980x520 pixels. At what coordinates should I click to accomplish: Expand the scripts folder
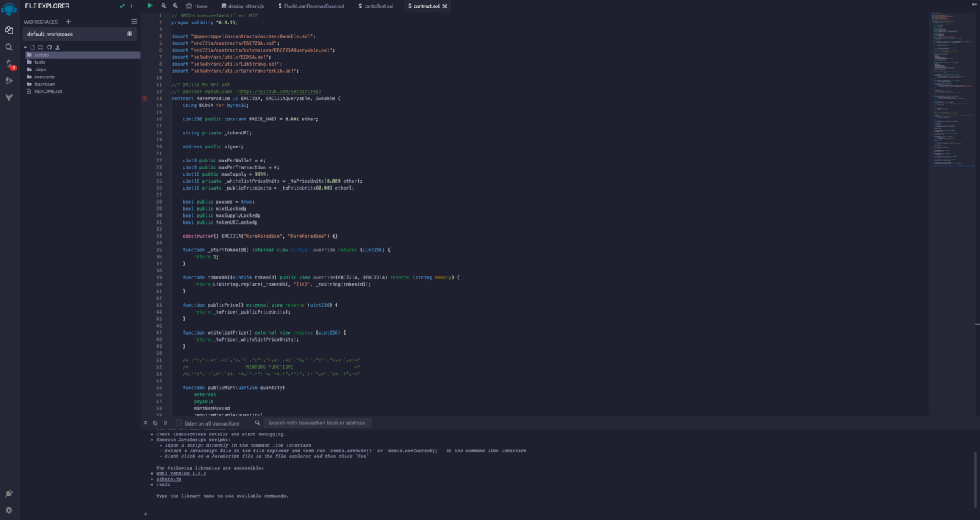[x=82, y=55]
